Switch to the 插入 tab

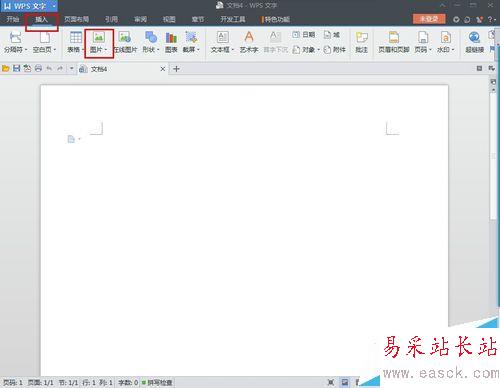click(42, 19)
